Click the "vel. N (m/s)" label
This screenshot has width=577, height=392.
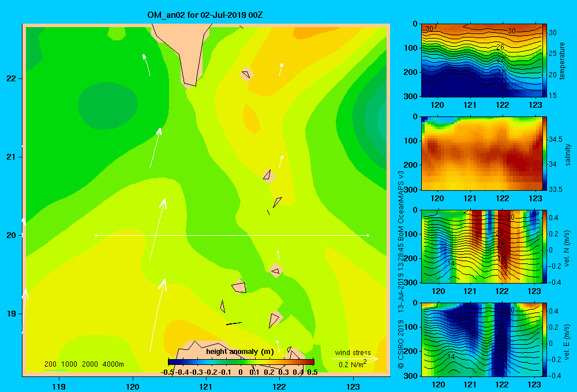(x=567, y=248)
